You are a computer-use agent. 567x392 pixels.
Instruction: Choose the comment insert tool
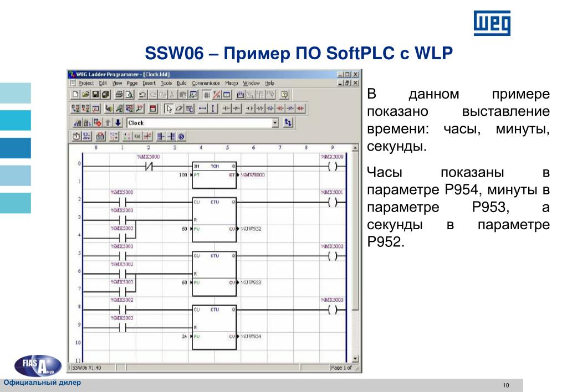tap(190, 109)
